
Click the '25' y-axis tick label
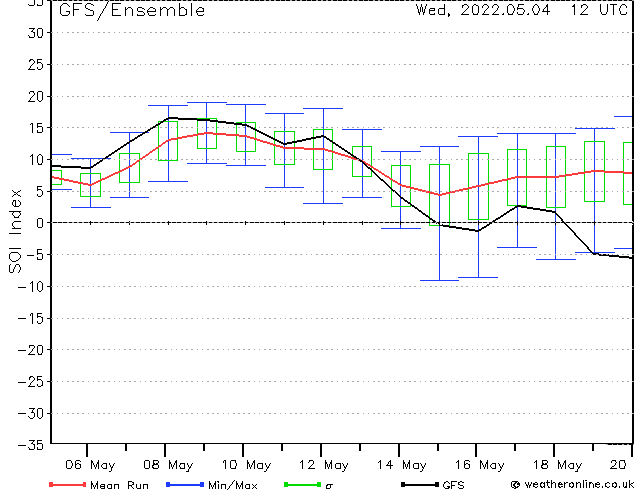[x=36, y=64]
